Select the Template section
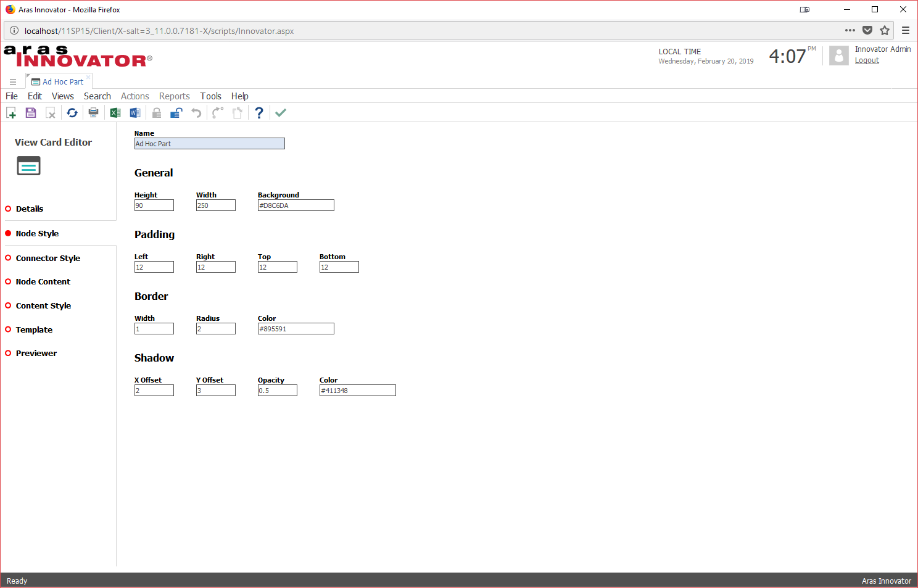 (34, 329)
